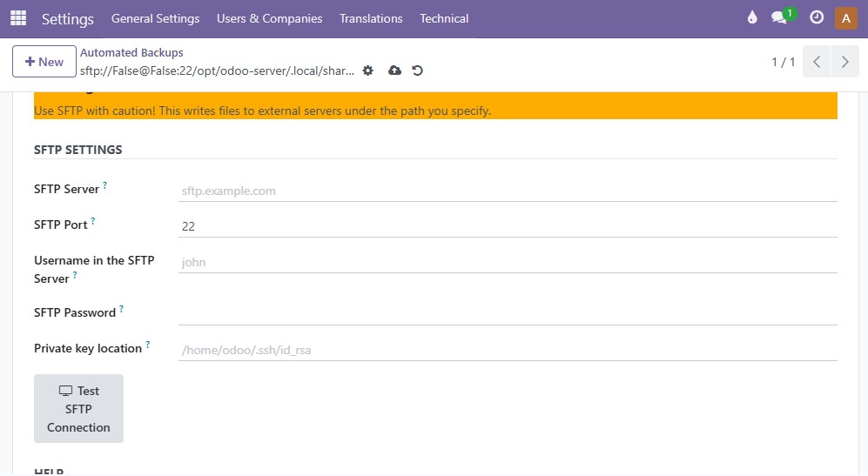Open the activities clock icon
The width and height of the screenshot is (868, 476).
click(816, 18)
